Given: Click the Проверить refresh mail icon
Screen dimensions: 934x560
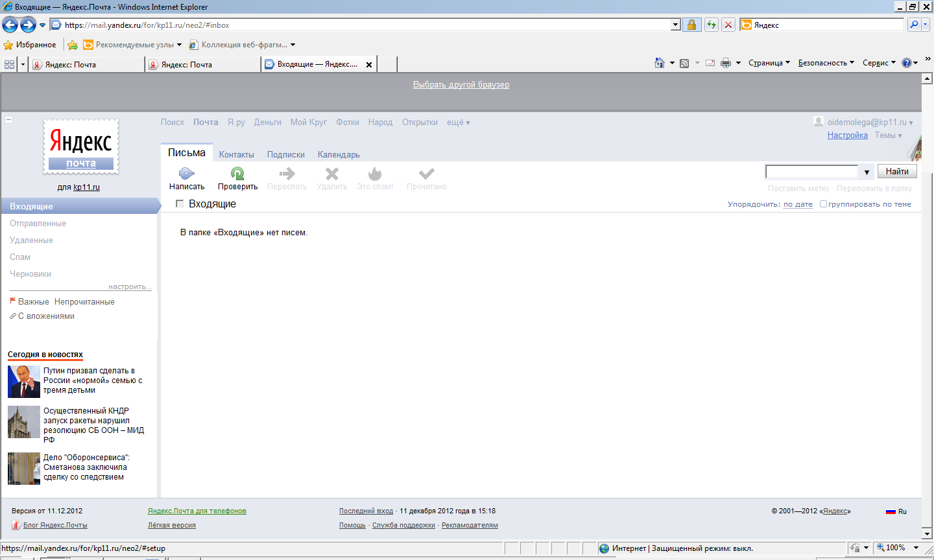Looking at the screenshot, I should [237, 173].
